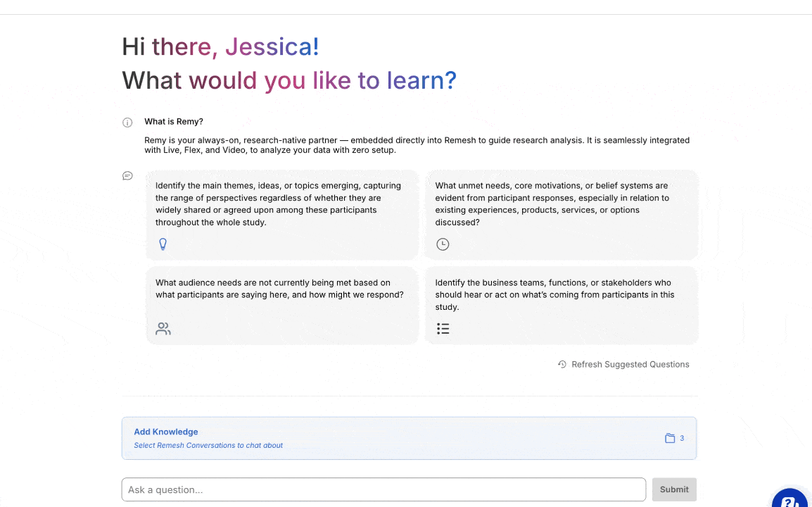Click the people icon in the audience needs card

click(x=163, y=329)
